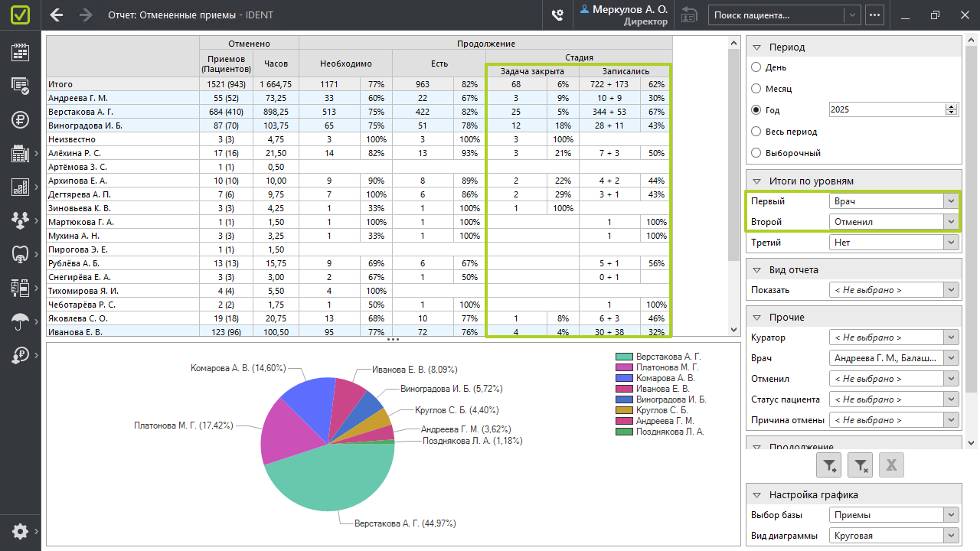Clear filters with the funnel-x button
The width and height of the screenshot is (980, 551).
pyautogui.click(x=861, y=464)
